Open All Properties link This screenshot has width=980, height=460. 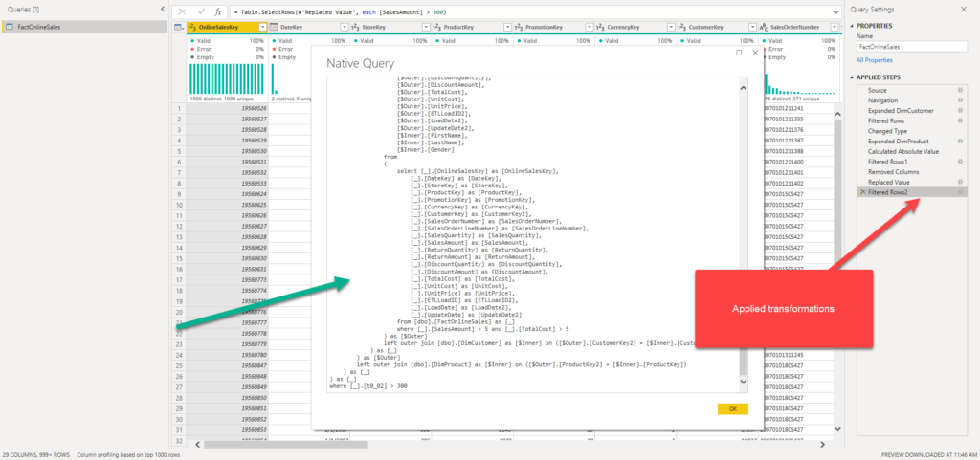click(875, 60)
